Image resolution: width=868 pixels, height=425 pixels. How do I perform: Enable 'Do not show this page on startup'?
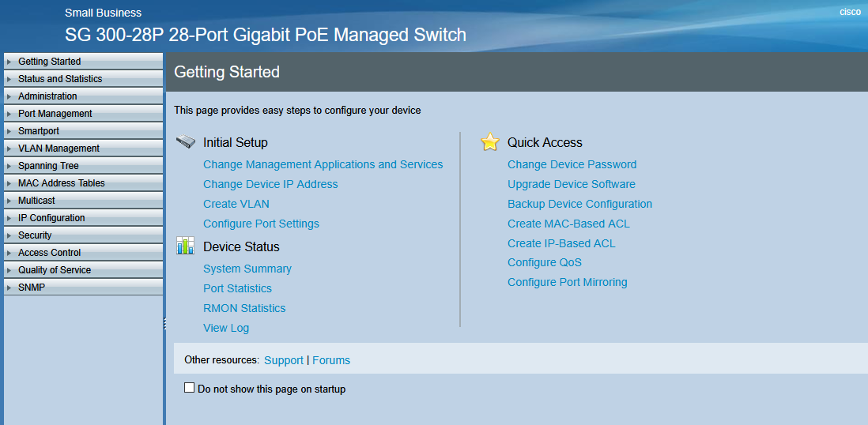coord(189,388)
